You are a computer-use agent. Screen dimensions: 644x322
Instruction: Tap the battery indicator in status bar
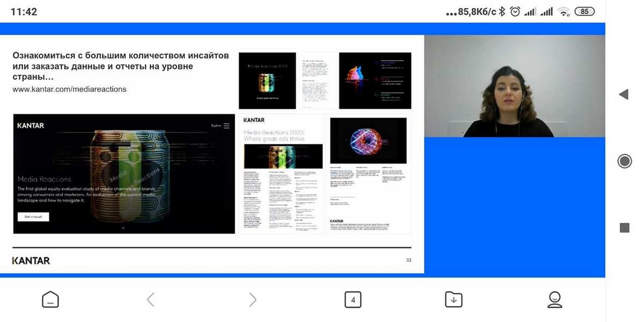click(x=584, y=12)
